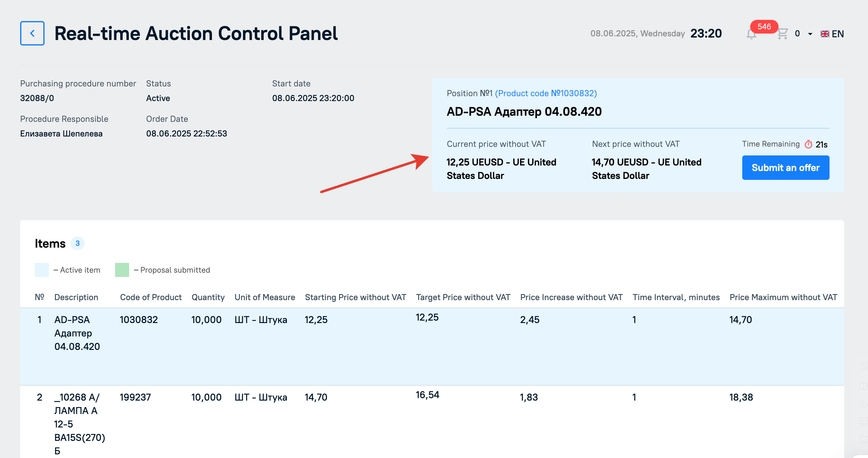The width and height of the screenshot is (868, 458).
Task: Click the Quantity column header
Action: pos(208,297)
